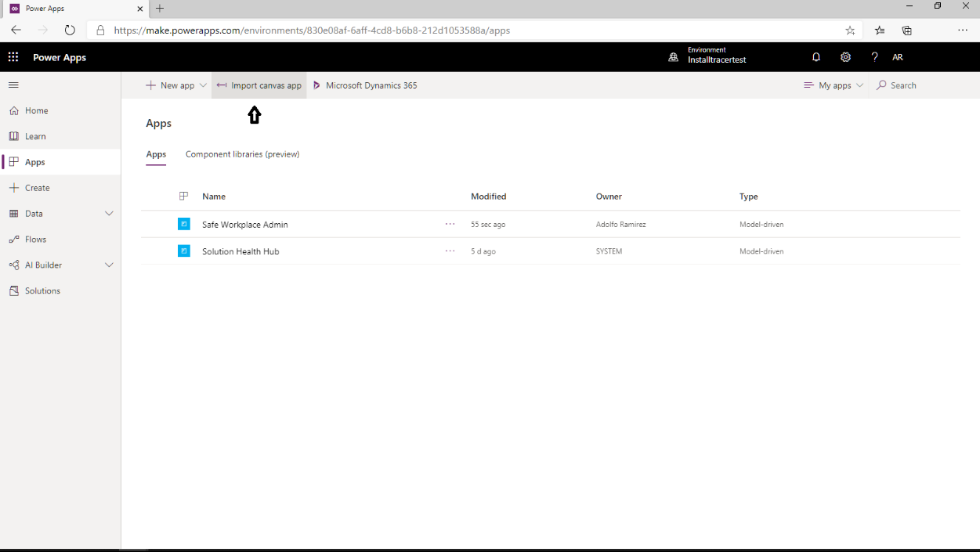Screen dimensions: 980x552
Task: Open the New app dropdown
Action: coord(176,85)
